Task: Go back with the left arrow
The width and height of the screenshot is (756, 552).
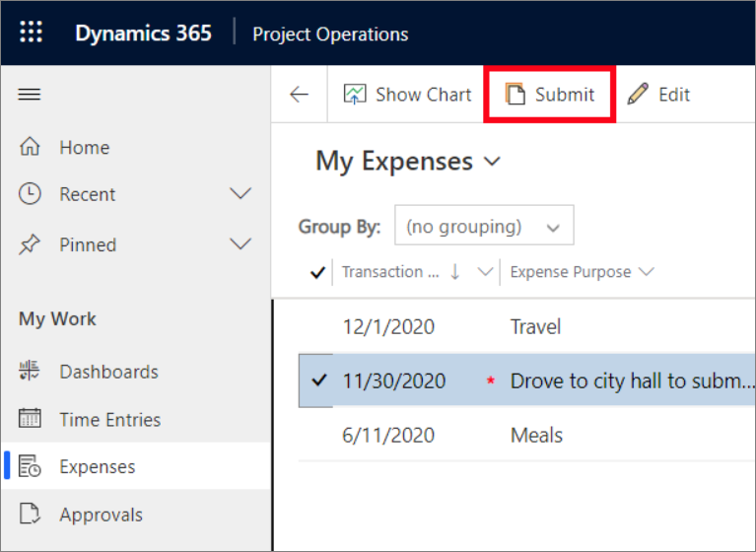Action: point(299,94)
